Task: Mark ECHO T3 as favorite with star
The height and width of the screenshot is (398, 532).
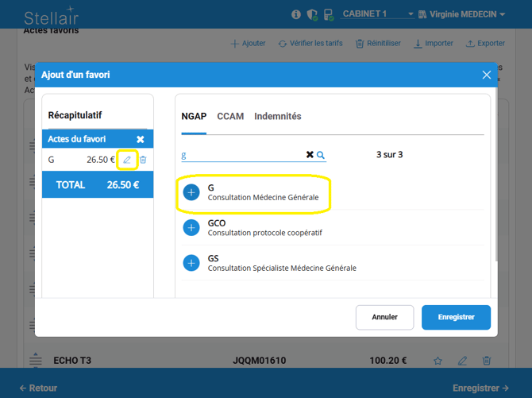Action: (x=438, y=361)
